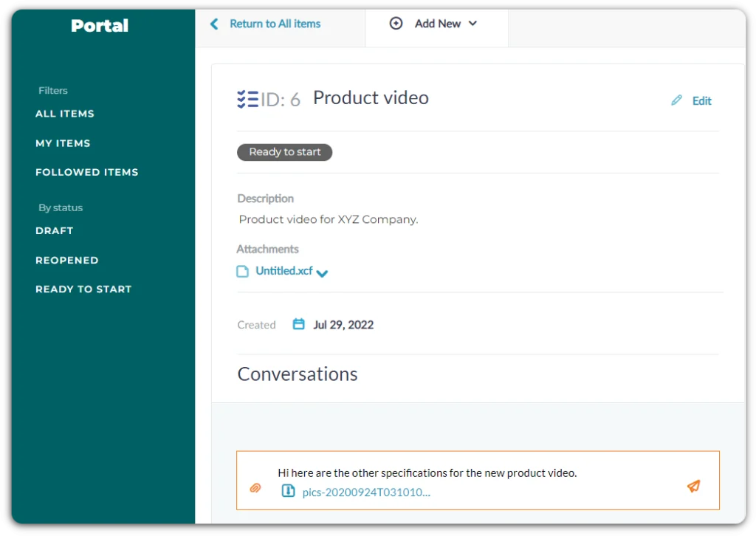This screenshot has height=536, width=756.
Task: Expand the Add New dropdown
Action: [472, 24]
